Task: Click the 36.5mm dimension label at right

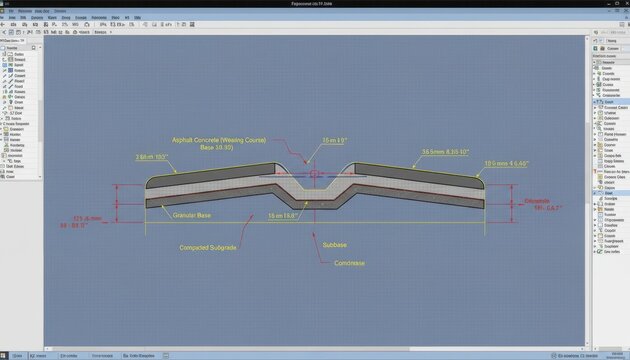Action: (445, 152)
